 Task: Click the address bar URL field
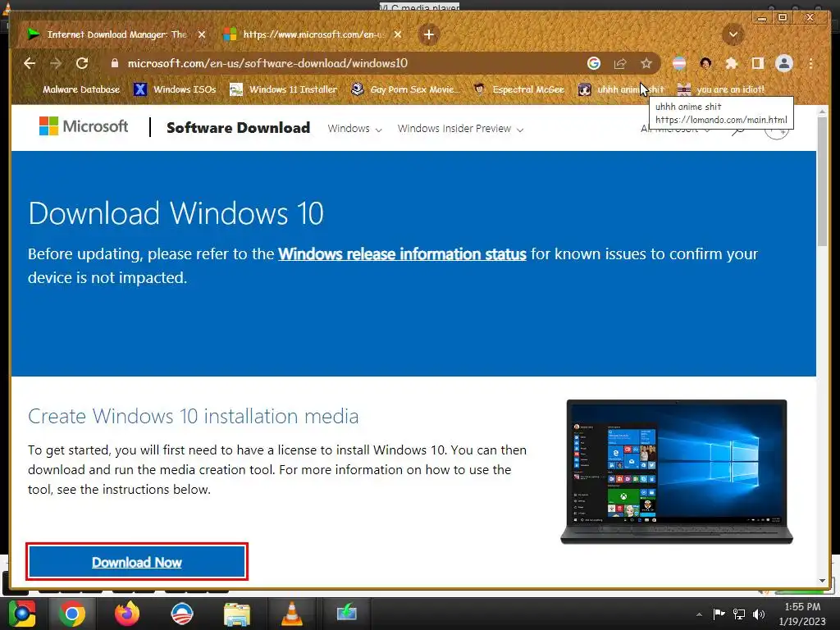coord(343,63)
